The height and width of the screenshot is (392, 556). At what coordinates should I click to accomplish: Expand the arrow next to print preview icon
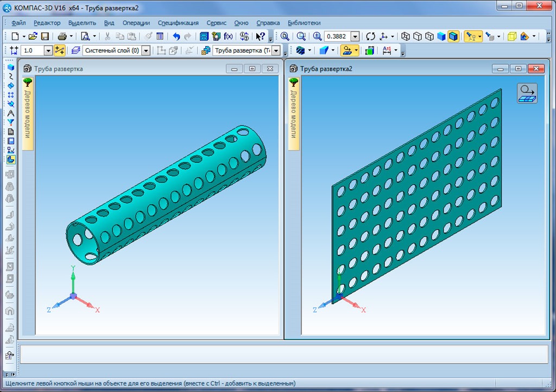tap(94, 36)
